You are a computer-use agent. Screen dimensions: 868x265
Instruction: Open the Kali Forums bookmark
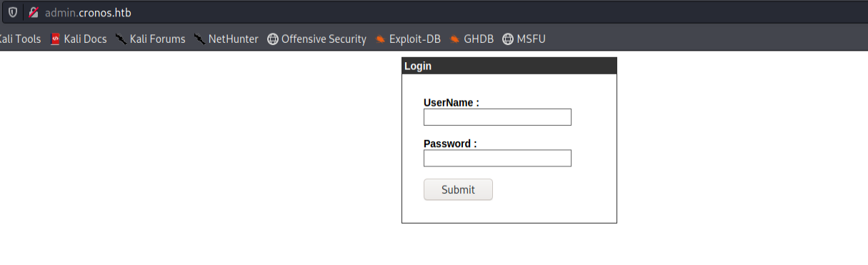pyautogui.click(x=151, y=39)
